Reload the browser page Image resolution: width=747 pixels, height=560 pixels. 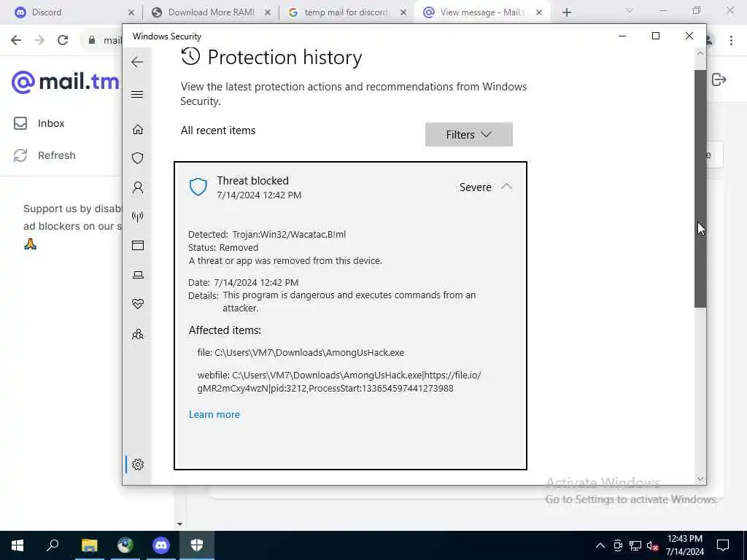(x=63, y=40)
